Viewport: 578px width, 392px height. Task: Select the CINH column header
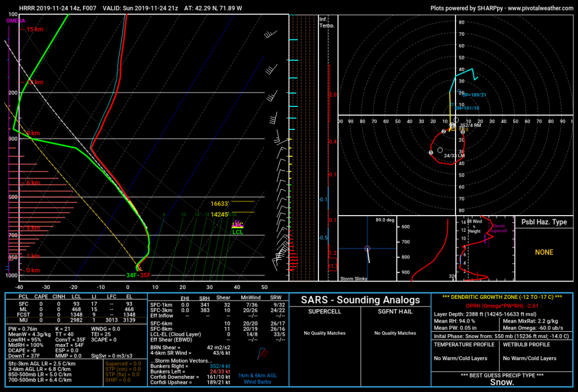point(58,297)
